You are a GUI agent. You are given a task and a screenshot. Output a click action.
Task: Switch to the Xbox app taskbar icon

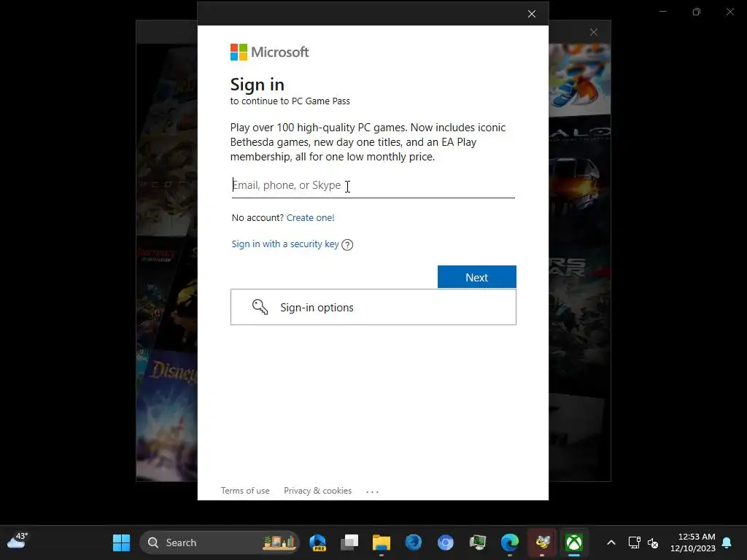pos(574,542)
